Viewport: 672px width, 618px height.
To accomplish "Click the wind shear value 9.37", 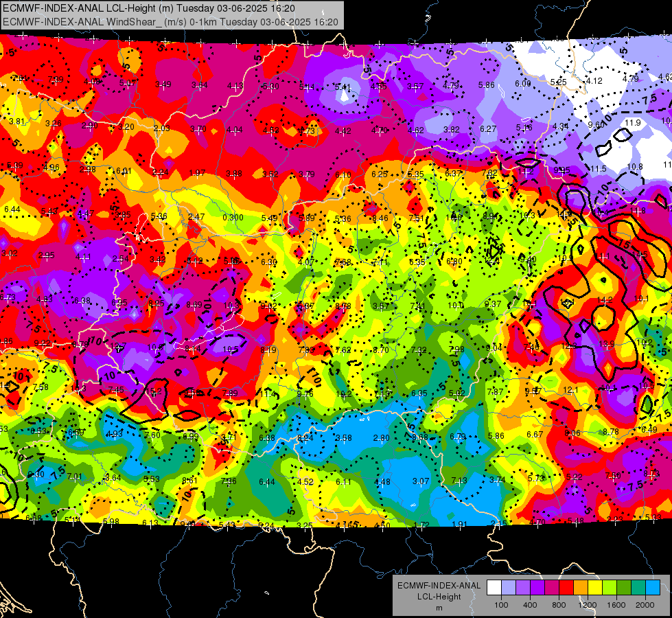I will click(x=492, y=304).
